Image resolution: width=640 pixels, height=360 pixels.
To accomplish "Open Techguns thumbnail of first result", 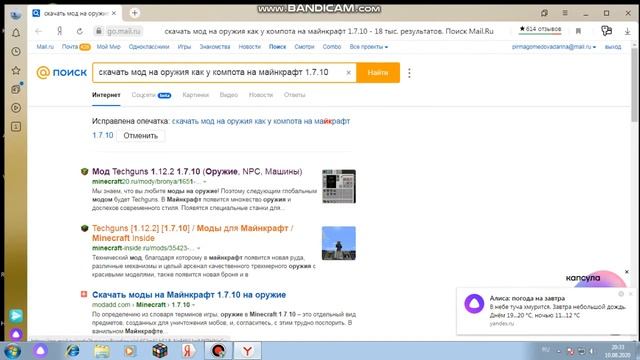I will 339,187.
